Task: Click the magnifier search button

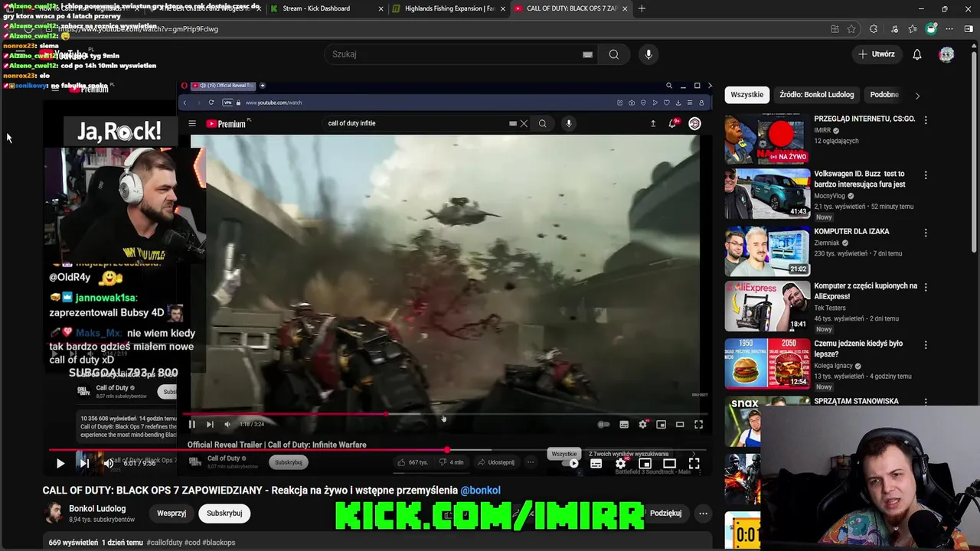Action: coord(613,54)
